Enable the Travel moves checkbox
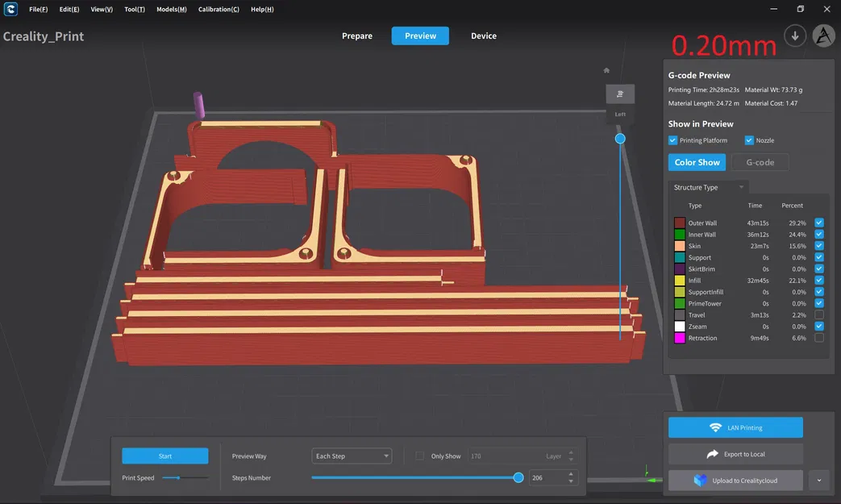 click(819, 315)
